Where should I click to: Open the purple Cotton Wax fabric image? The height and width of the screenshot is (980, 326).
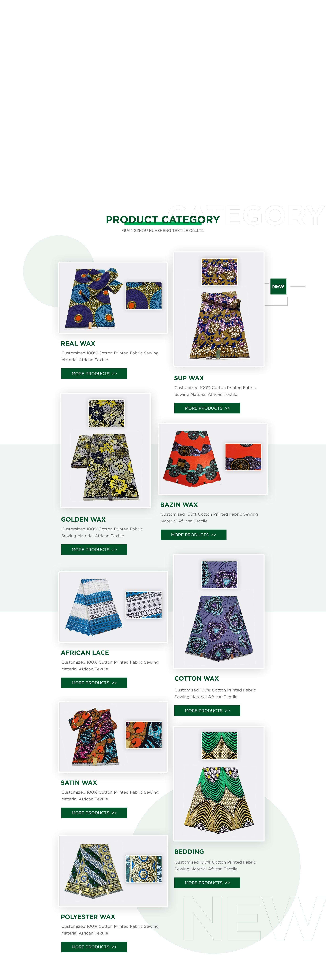219,611
